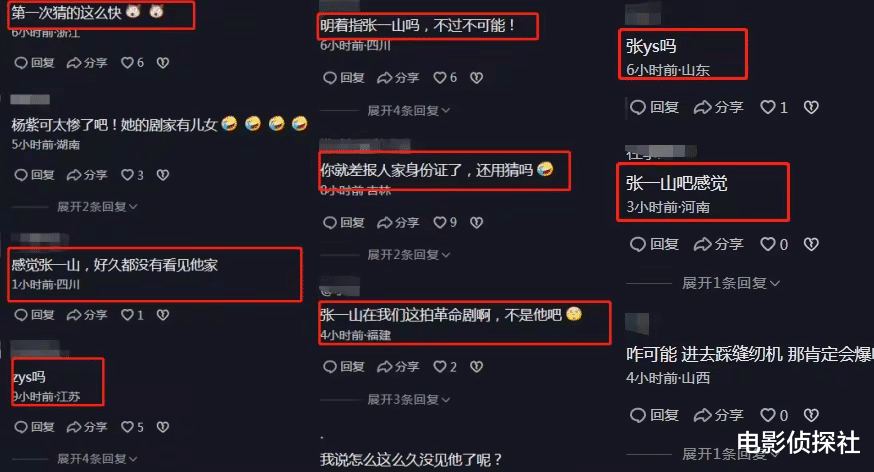Expand 展开3条回复 under 革命剧 comment
This screenshot has width=874, height=472.
(x=408, y=400)
